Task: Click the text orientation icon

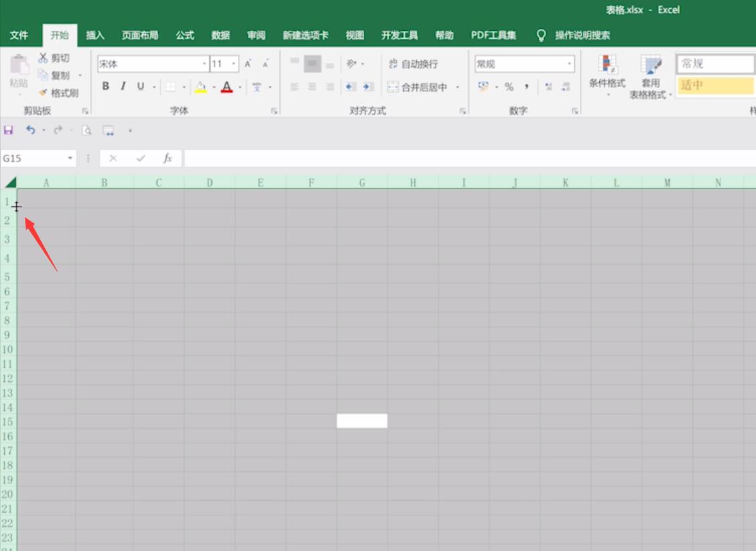Action: coord(351,64)
